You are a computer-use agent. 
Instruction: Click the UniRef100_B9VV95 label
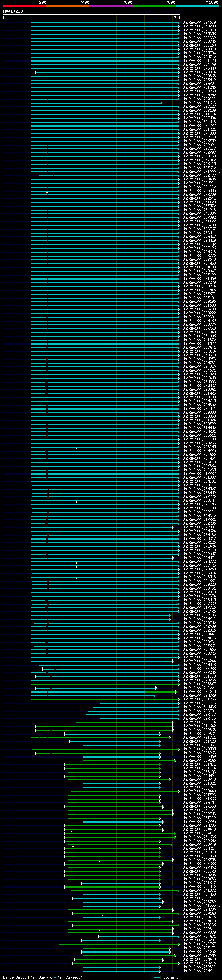(x=199, y=821)
